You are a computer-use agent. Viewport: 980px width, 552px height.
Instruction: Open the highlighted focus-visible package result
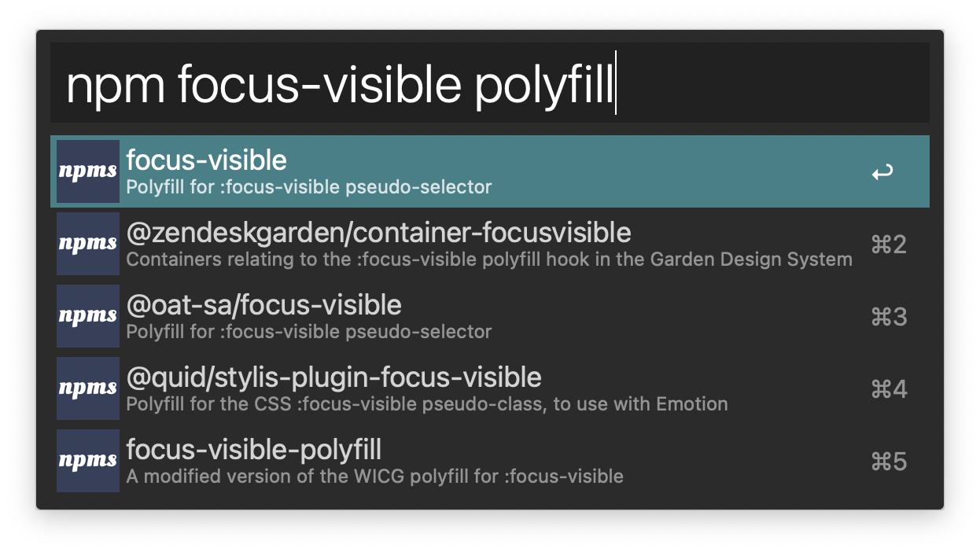(x=207, y=160)
